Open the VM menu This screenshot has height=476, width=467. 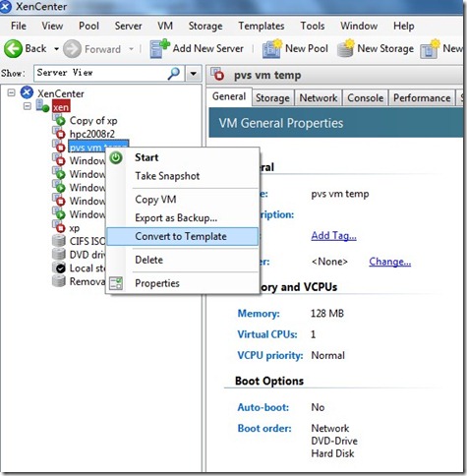pos(165,26)
